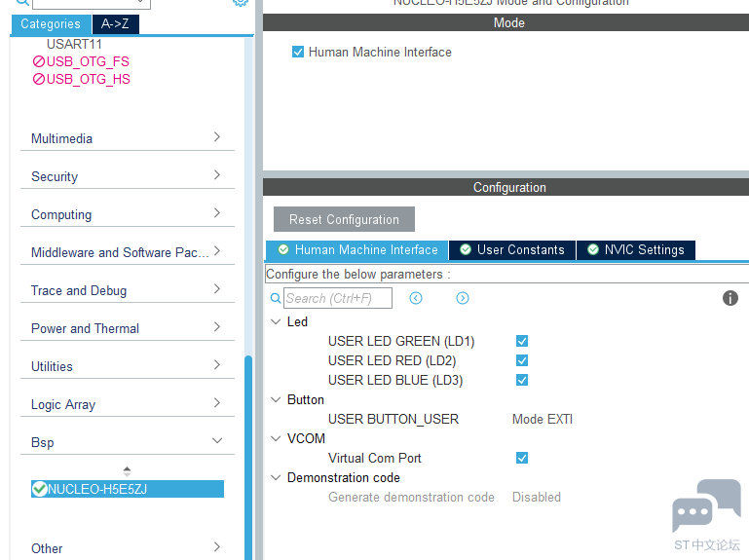749x560 pixels.
Task: Click the next search result arrow icon
Action: 463,298
